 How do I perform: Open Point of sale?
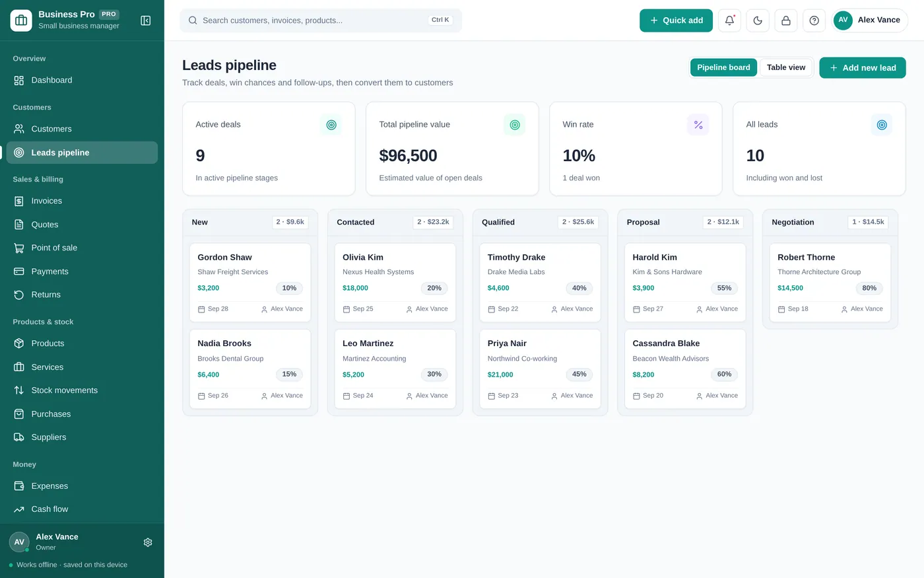[82, 248]
